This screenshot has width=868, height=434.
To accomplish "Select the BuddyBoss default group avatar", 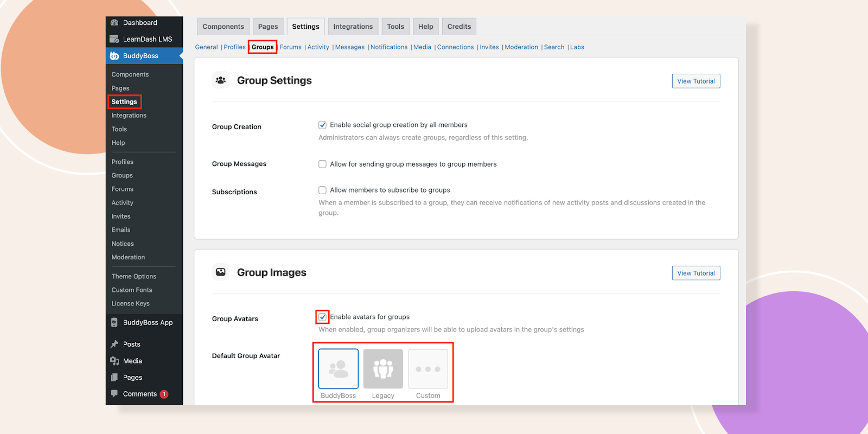I will pyautogui.click(x=339, y=369).
